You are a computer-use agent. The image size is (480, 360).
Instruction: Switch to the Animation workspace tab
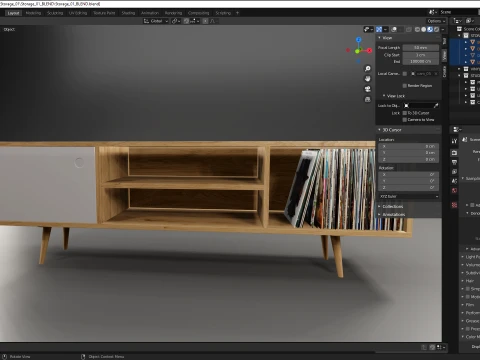pyautogui.click(x=150, y=13)
